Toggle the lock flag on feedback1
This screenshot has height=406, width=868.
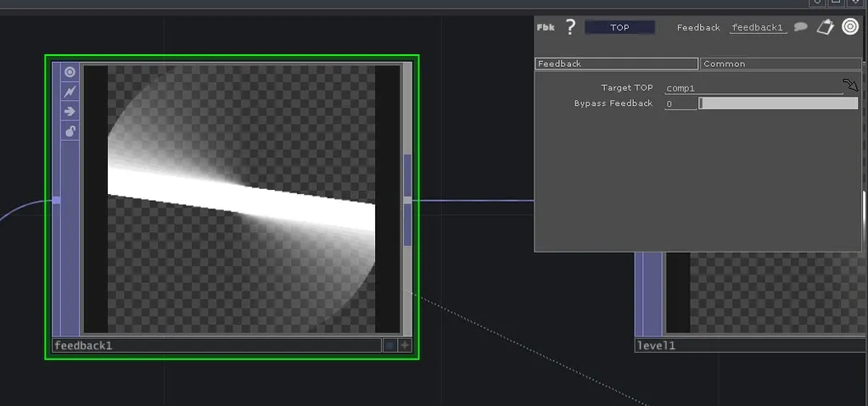[x=70, y=131]
